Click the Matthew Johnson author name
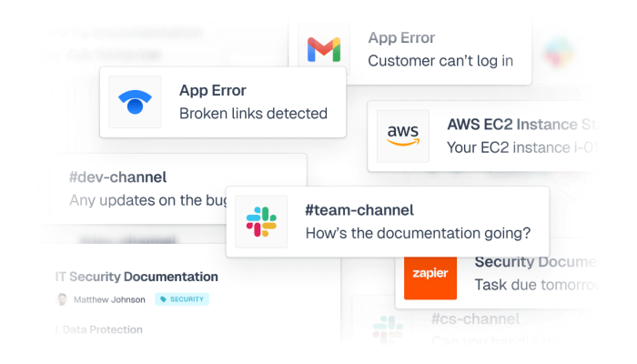Screen dimensions: 637x364 (109, 299)
